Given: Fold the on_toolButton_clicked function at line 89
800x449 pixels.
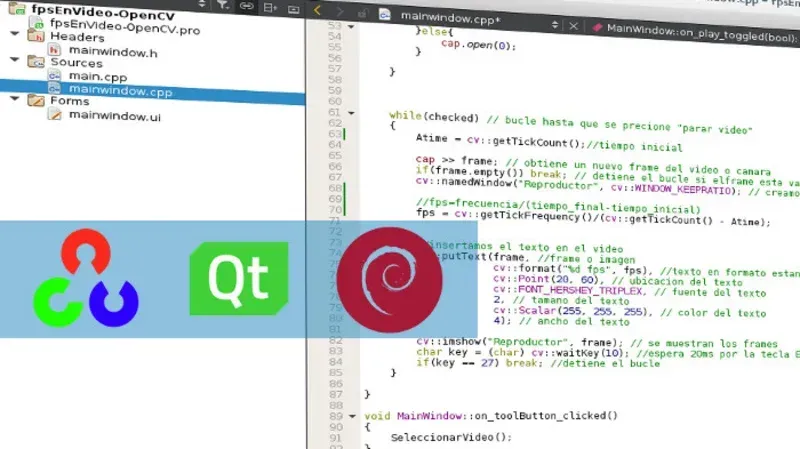Looking at the screenshot, I should 352,416.
